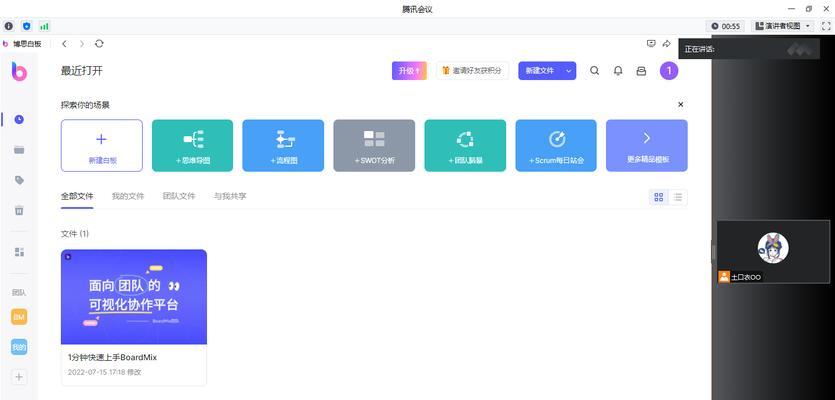Image resolution: width=835 pixels, height=400 pixels.
Task: Close the 探索你的场景 section
Action: pos(680,104)
